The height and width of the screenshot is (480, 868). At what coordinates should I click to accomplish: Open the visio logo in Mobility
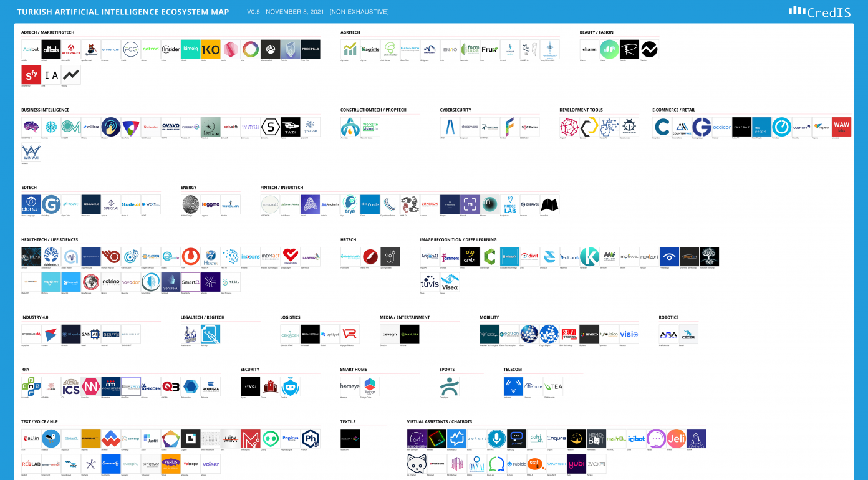pos(629,334)
